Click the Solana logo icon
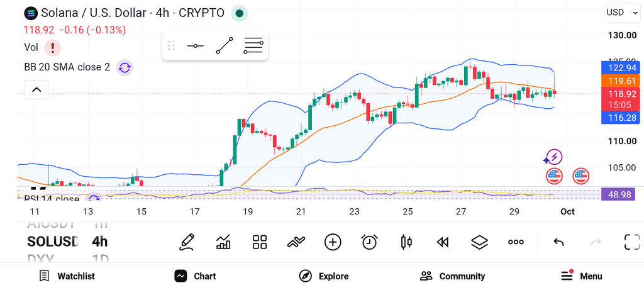The height and width of the screenshot is (290, 644). pos(31,13)
